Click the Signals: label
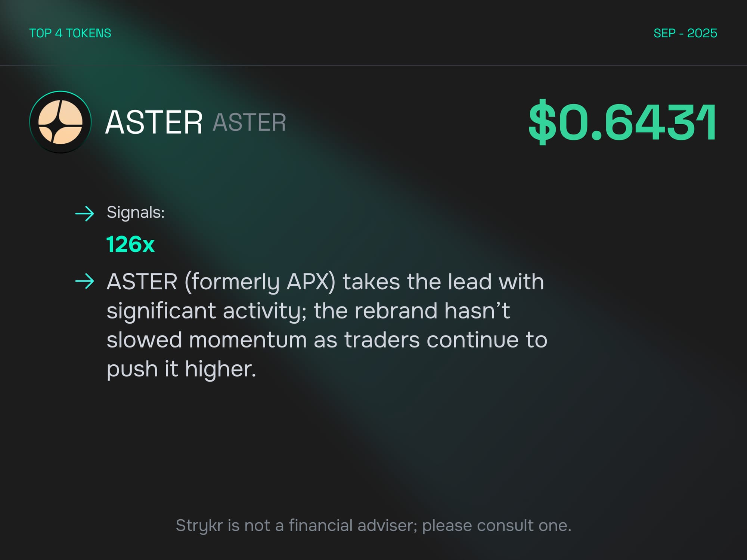This screenshot has height=560, width=747. tap(136, 212)
